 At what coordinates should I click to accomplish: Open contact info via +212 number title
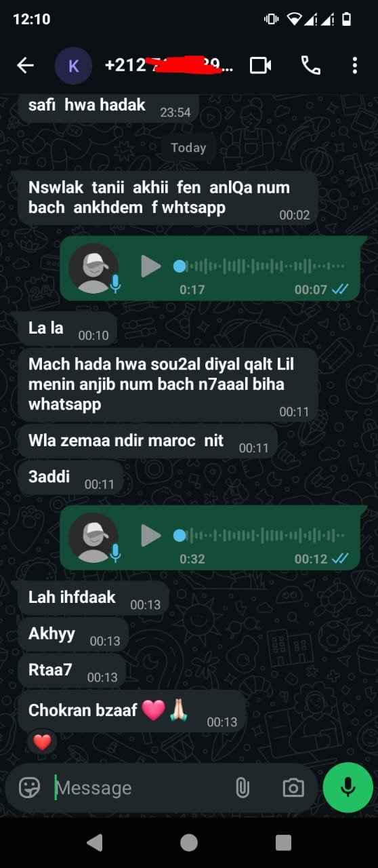tap(169, 65)
